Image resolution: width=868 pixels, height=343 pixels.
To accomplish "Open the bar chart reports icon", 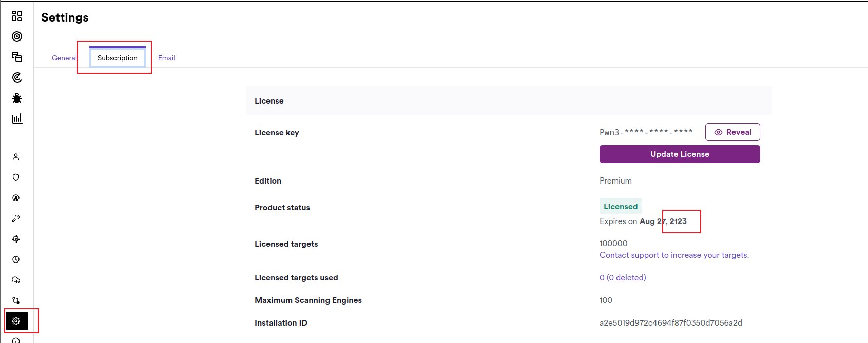I will pos(17,118).
